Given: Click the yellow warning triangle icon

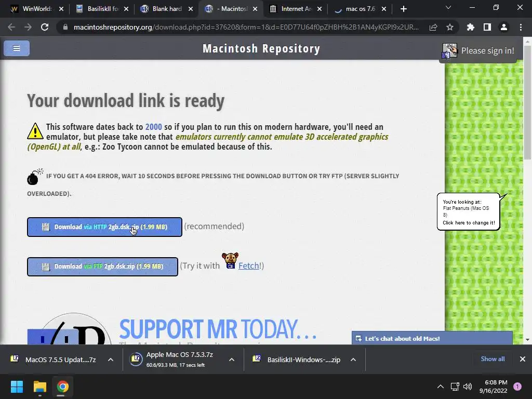Looking at the screenshot, I should point(35,131).
